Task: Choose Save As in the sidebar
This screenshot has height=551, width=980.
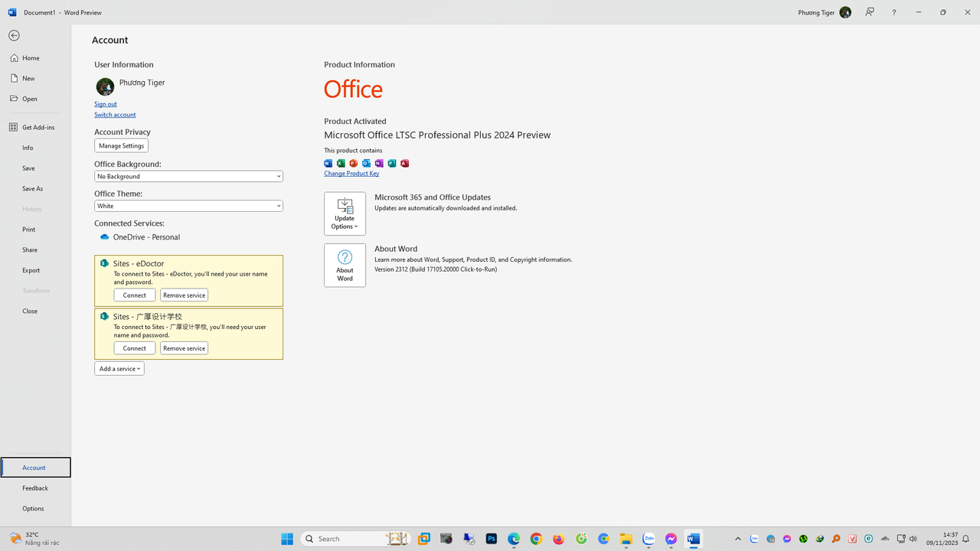Action: 35,188
